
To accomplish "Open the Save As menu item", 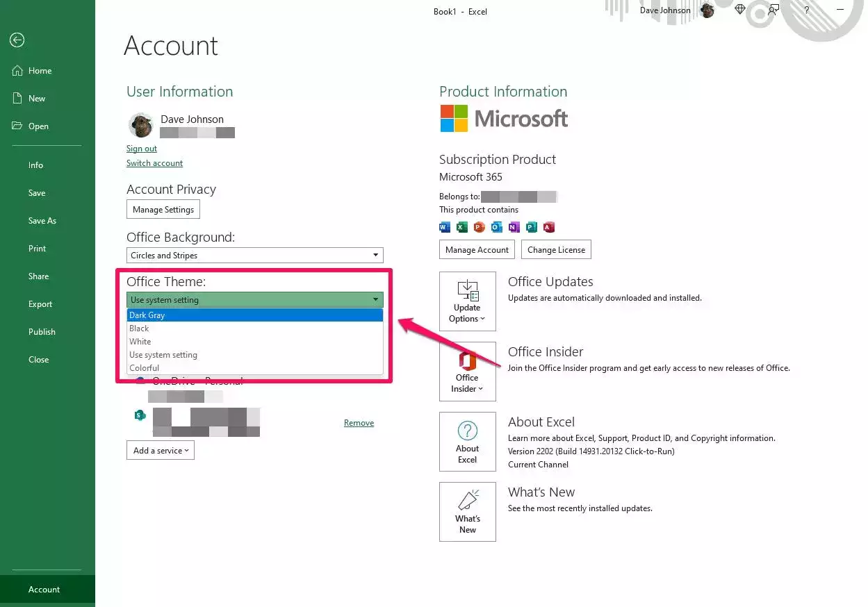I will click(42, 221).
